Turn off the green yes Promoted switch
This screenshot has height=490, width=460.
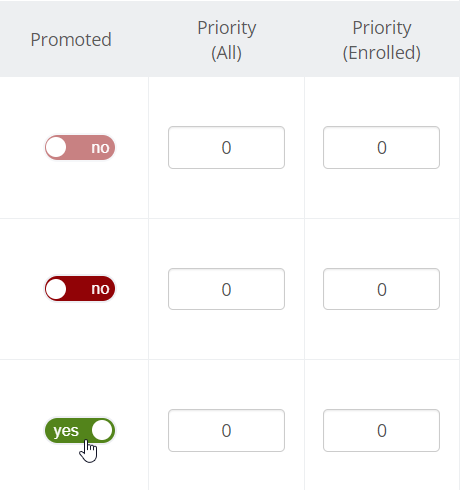(x=80, y=430)
